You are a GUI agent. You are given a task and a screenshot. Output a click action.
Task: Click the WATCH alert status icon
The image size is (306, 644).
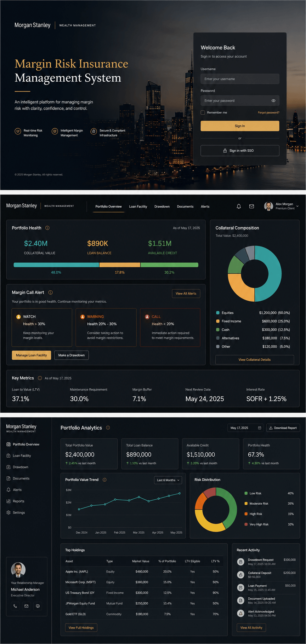tap(18, 317)
